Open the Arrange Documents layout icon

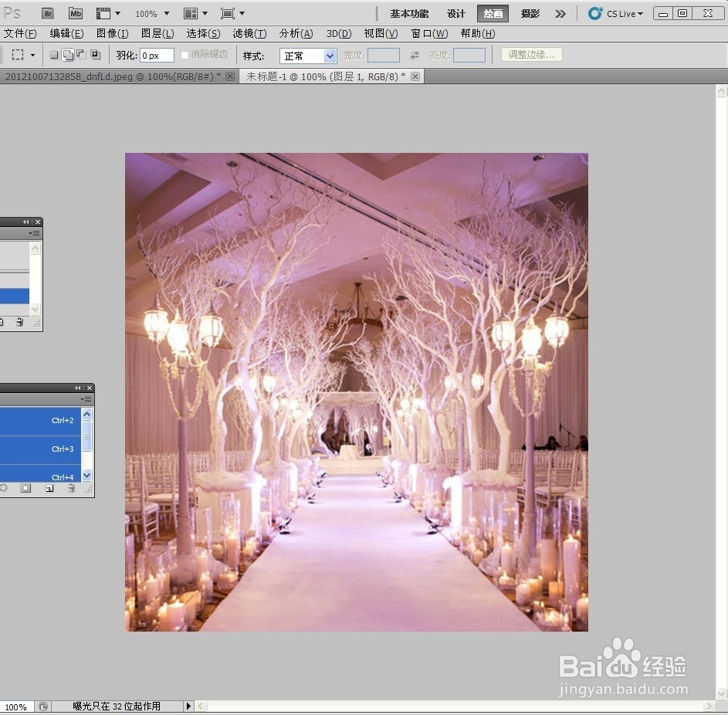pyautogui.click(x=191, y=13)
